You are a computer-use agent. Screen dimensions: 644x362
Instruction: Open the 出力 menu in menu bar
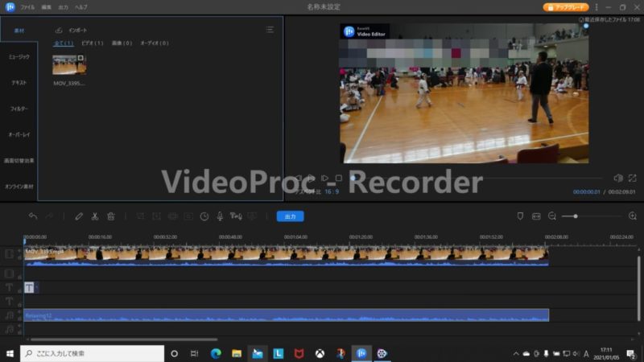(63, 7)
